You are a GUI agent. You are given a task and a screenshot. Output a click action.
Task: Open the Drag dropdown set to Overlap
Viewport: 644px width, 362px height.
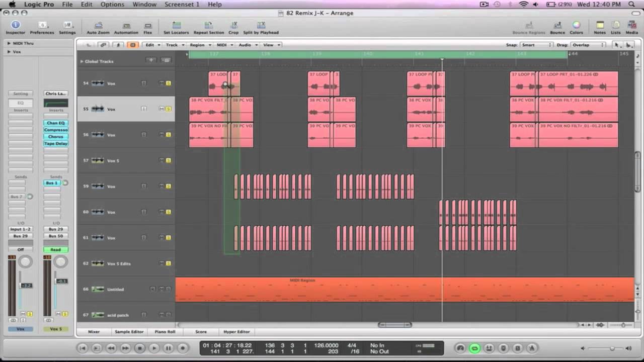pyautogui.click(x=588, y=45)
